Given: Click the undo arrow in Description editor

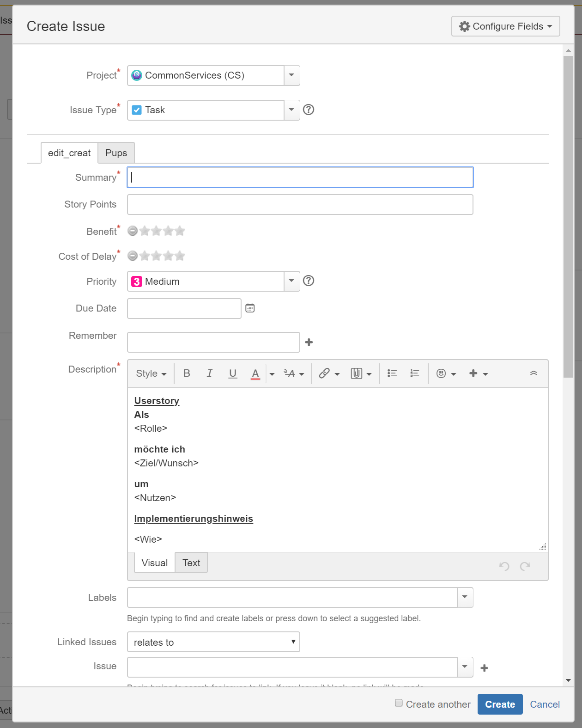Looking at the screenshot, I should point(504,566).
